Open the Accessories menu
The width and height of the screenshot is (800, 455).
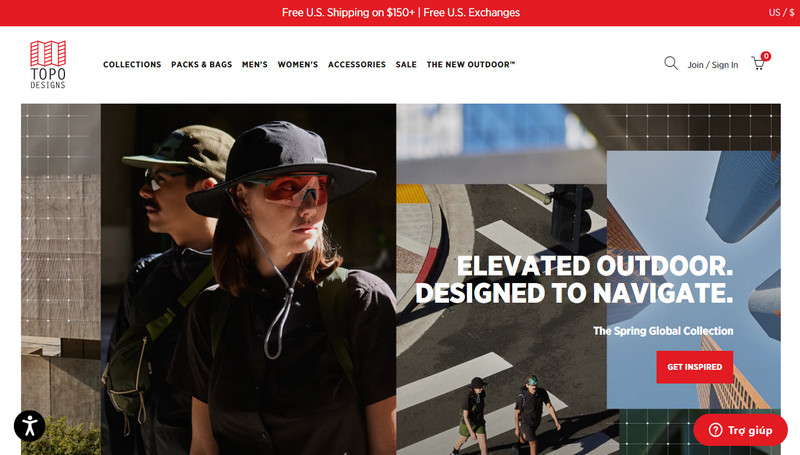(x=357, y=64)
